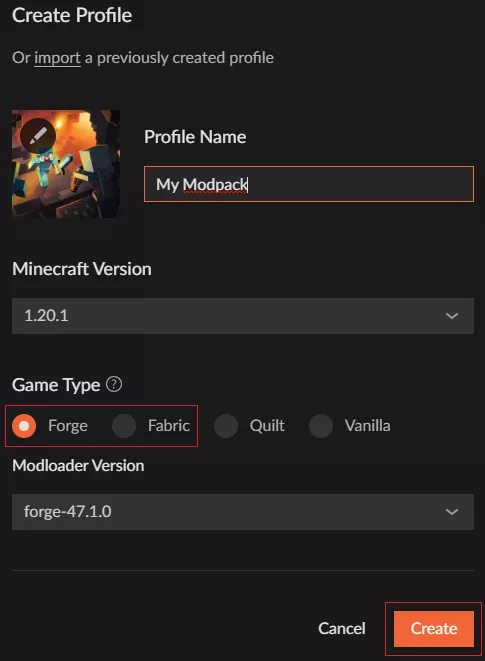Click the chevron arrow in Modloader Version field

point(452,512)
